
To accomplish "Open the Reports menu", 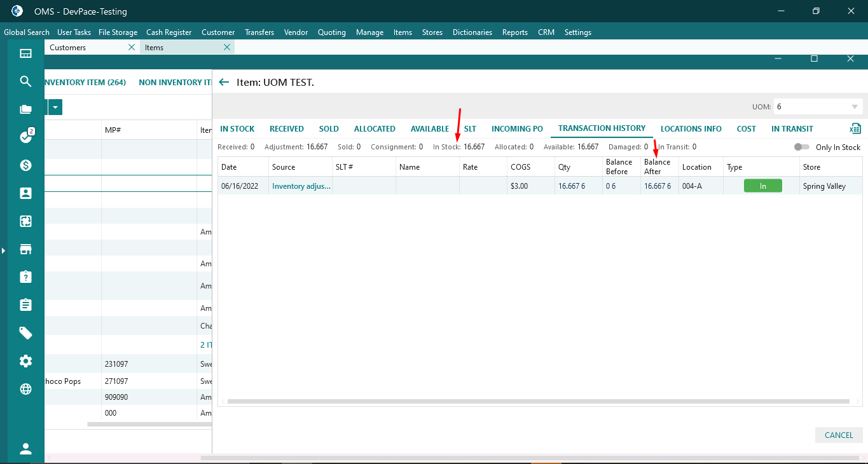I will pyautogui.click(x=514, y=32).
